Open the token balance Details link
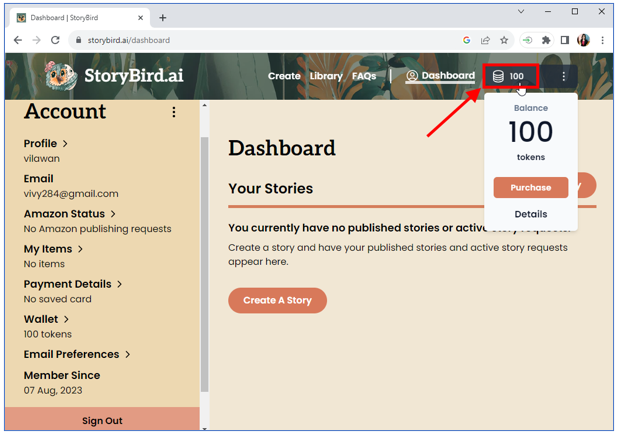This screenshot has width=618, height=434. click(x=531, y=214)
